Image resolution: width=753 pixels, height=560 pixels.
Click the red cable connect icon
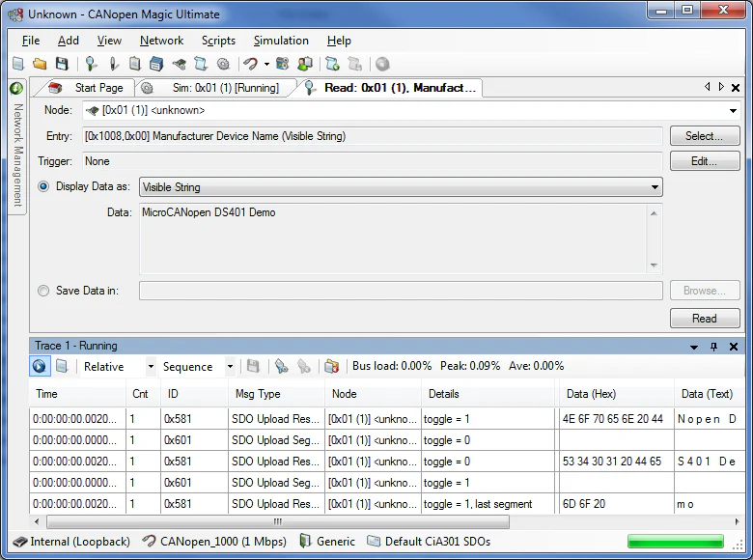pos(251,64)
